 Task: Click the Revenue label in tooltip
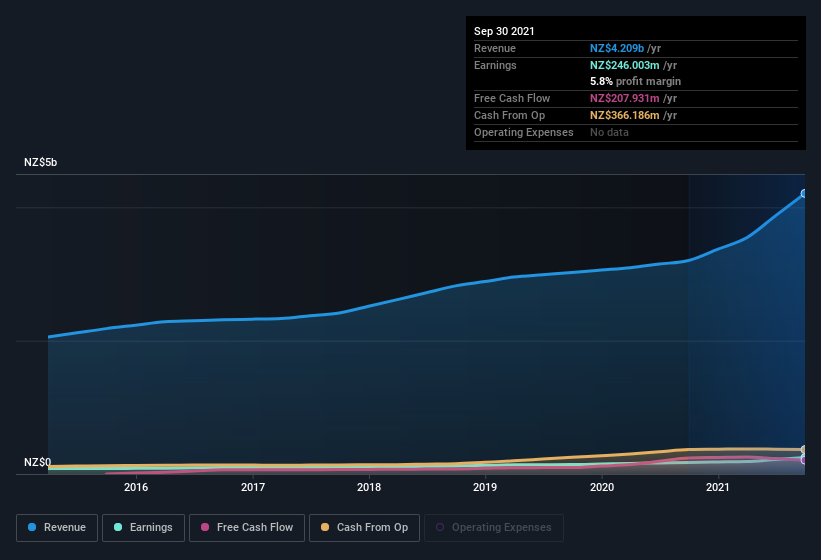tap(495, 48)
